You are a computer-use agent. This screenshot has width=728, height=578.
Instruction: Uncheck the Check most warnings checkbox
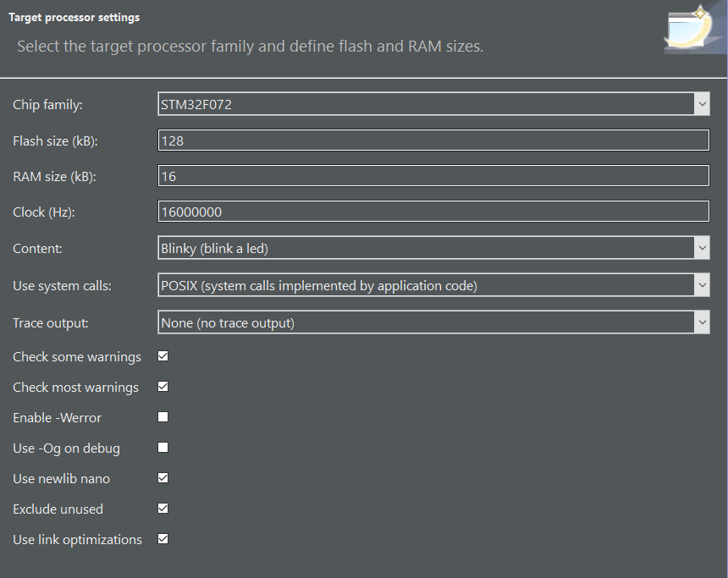click(x=163, y=387)
